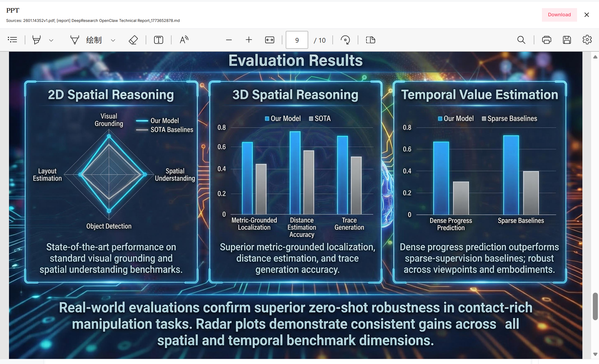Focus the page number field
The width and height of the screenshot is (599, 364).
coord(297,40)
